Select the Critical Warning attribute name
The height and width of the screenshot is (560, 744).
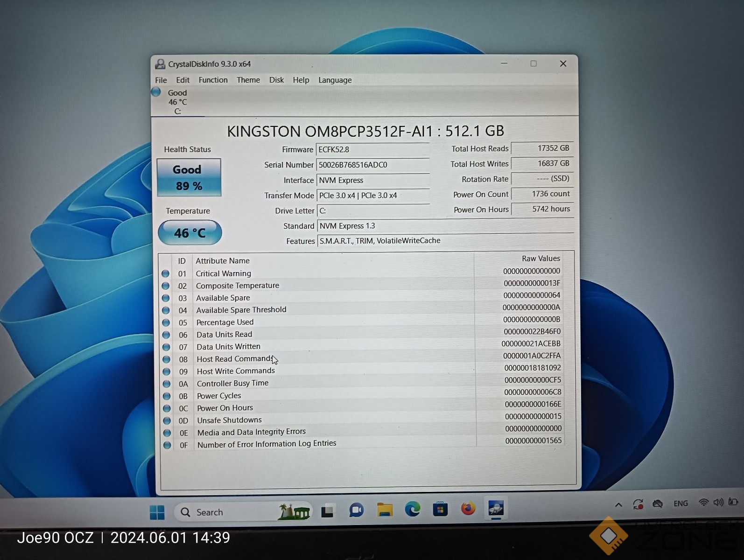click(223, 273)
